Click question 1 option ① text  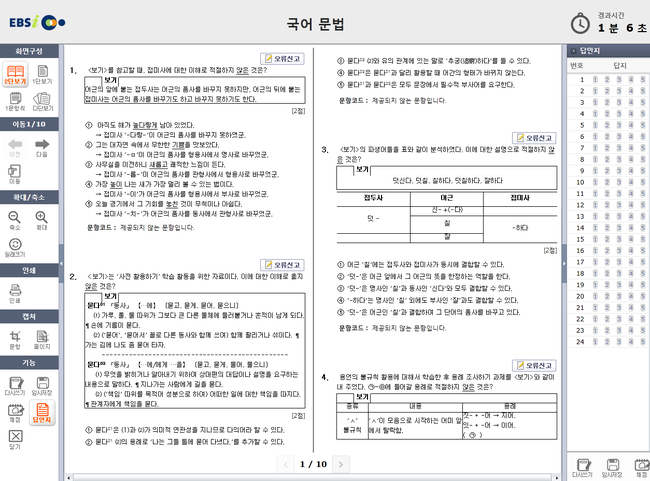click(x=146, y=125)
